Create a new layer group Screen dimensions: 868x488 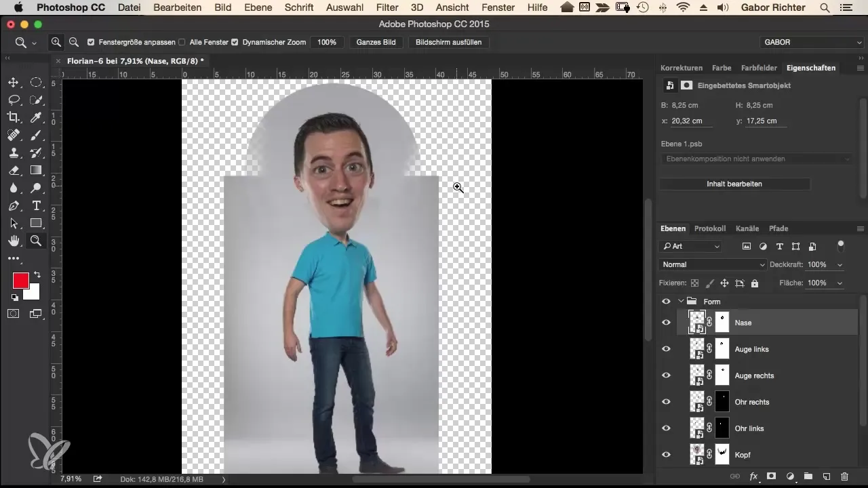[x=808, y=477]
